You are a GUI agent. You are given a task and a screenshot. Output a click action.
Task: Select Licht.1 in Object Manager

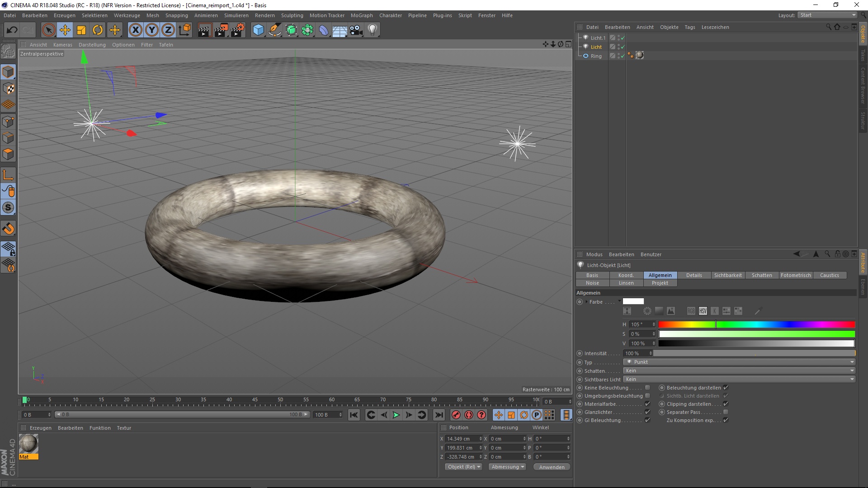coord(598,38)
